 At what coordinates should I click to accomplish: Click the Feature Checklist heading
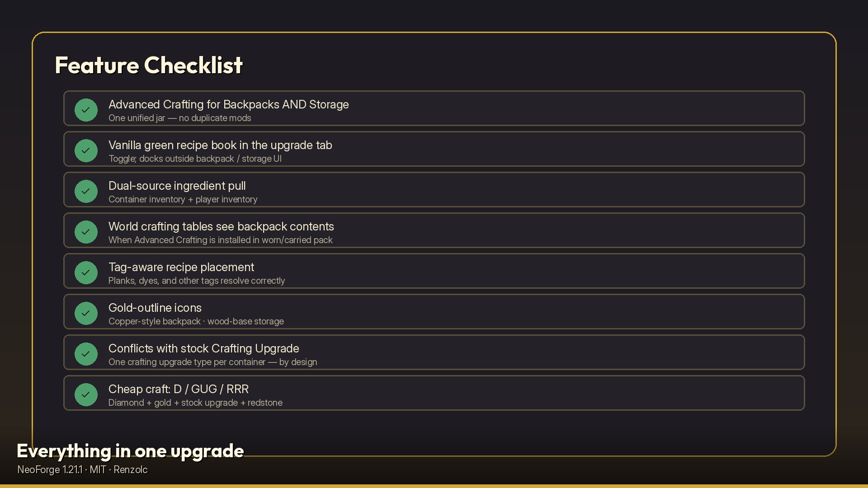point(149,65)
